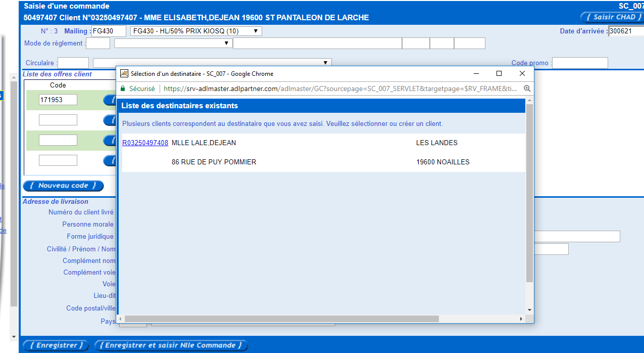Click Enregistrer et saisir Nlle Commande
Viewport: 644px width, 353px height.
pyautogui.click(x=171, y=346)
